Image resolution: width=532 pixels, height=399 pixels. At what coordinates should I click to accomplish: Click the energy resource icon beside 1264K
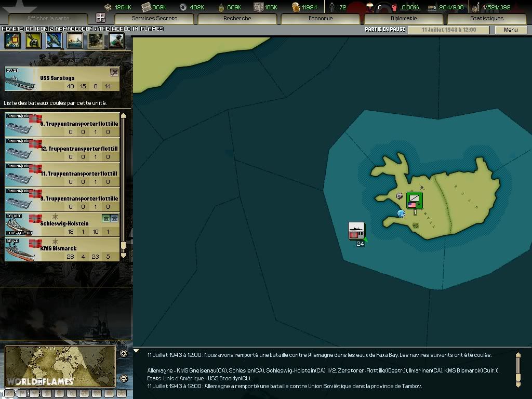(x=108, y=7)
